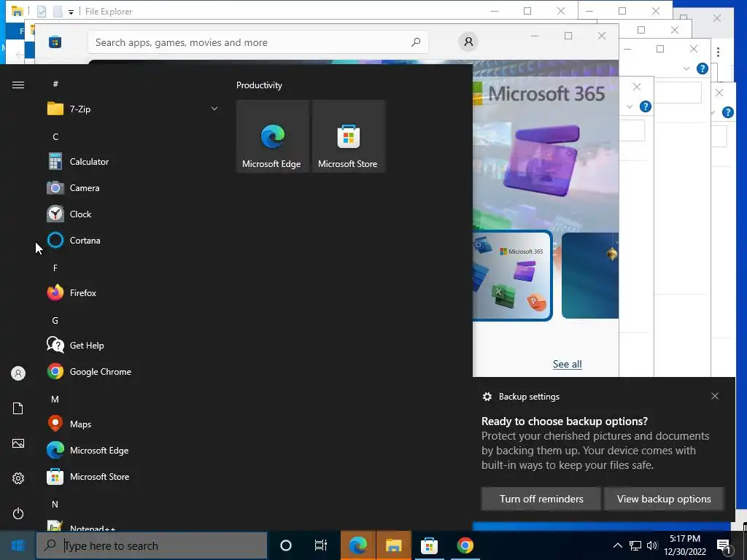Click the letter N index header
Viewport: 747px width, 560px height.
[55, 504]
